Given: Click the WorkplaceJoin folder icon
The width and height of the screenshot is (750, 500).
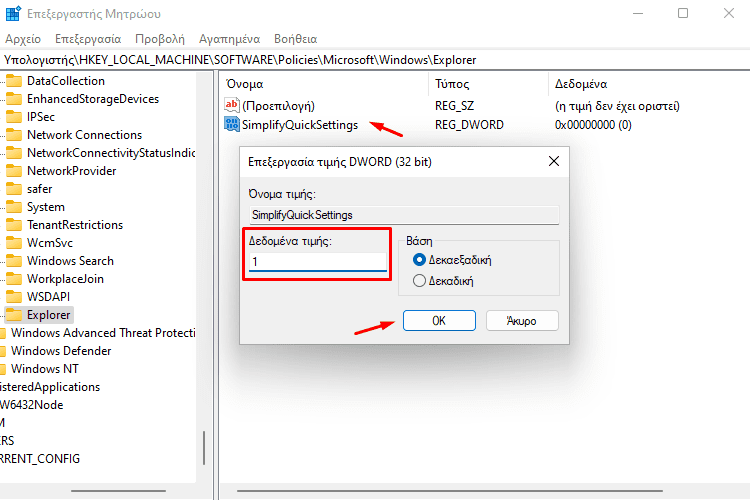Looking at the screenshot, I should click(x=14, y=279).
